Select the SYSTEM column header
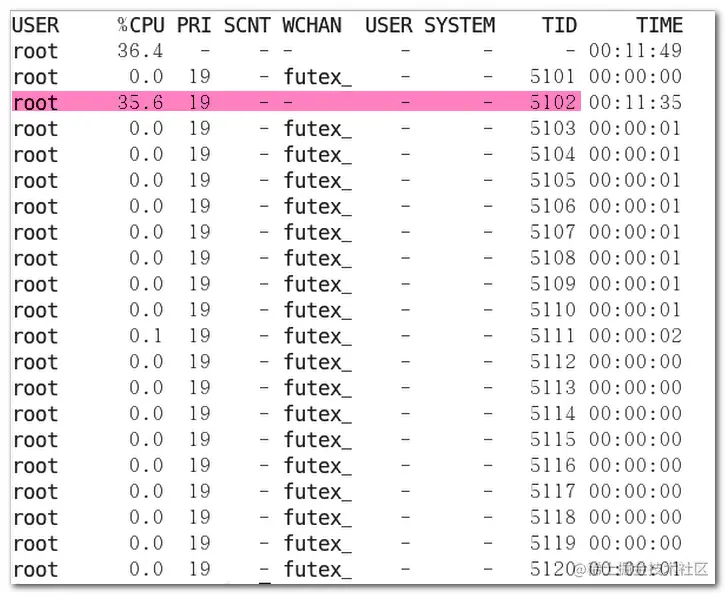 coord(460,25)
